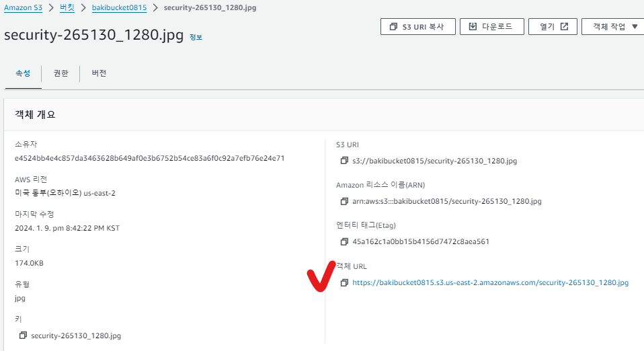This screenshot has height=351, width=644.
Task: Click the 객체 개요 section heading
Action: pyautogui.click(x=35, y=114)
